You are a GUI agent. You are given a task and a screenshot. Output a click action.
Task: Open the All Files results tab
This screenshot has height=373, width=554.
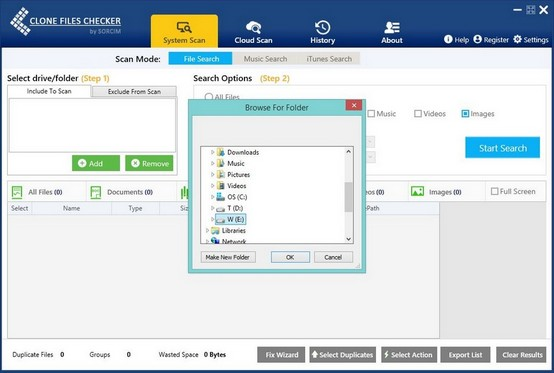pos(46,192)
